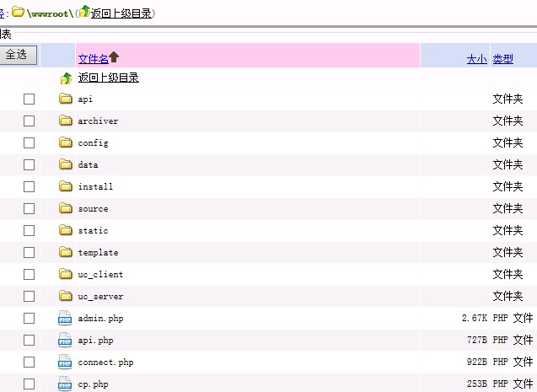Click the cp.php file name

pyautogui.click(x=93, y=384)
